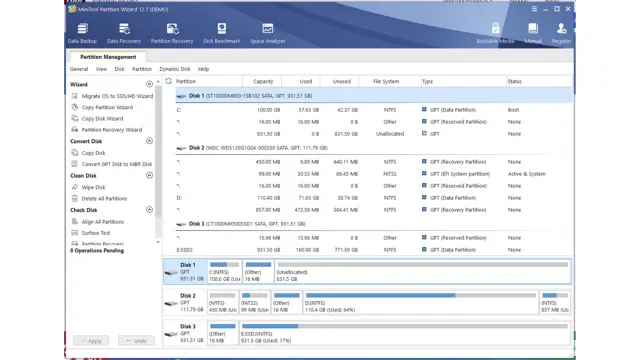Select the Unallocated 831.5 GB block in disk map
The width and height of the screenshot is (640, 360).
coord(422,272)
